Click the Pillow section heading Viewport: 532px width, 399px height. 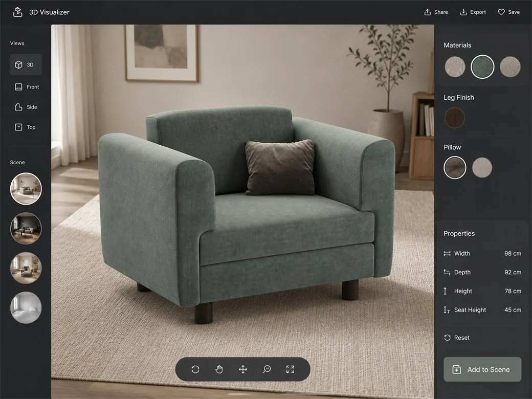[452, 147]
